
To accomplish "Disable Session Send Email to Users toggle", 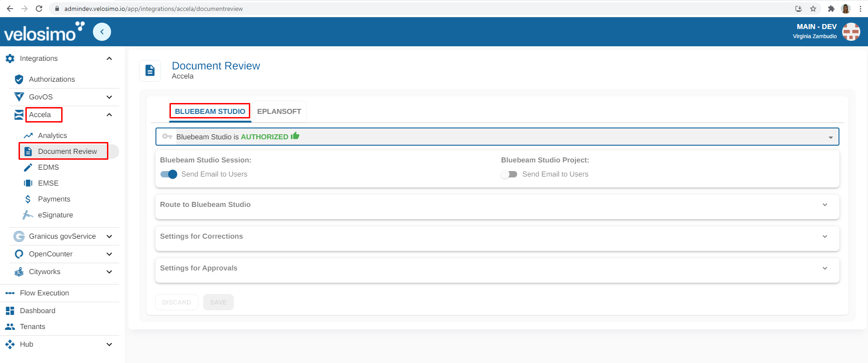I will click(x=169, y=174).
